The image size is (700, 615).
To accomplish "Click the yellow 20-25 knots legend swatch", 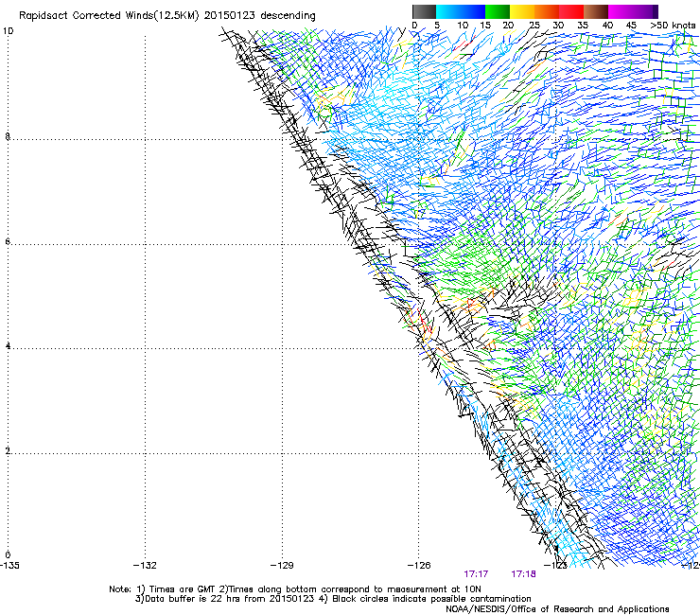I will pos(522,11).
